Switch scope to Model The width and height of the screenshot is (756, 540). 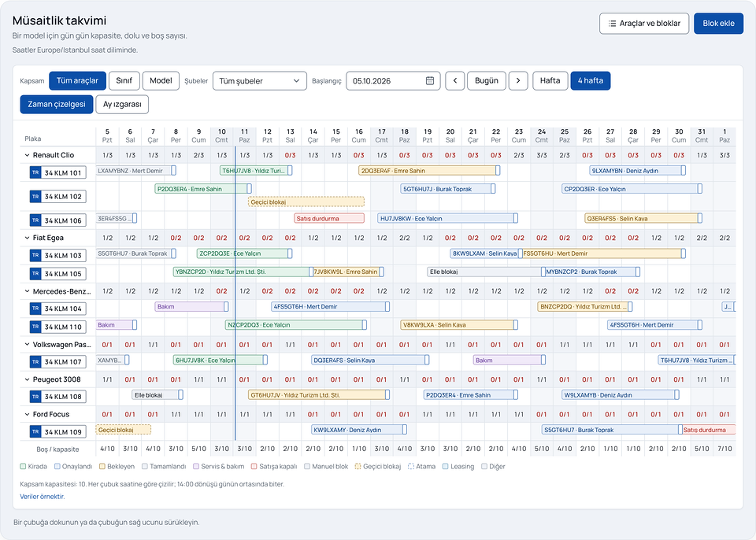[161, 81]
